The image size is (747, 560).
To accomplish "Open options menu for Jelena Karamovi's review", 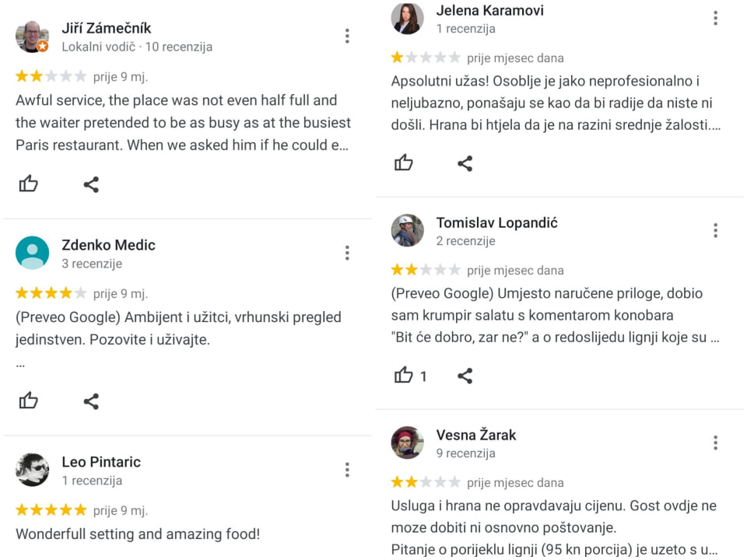I will [x=715, y=18].
